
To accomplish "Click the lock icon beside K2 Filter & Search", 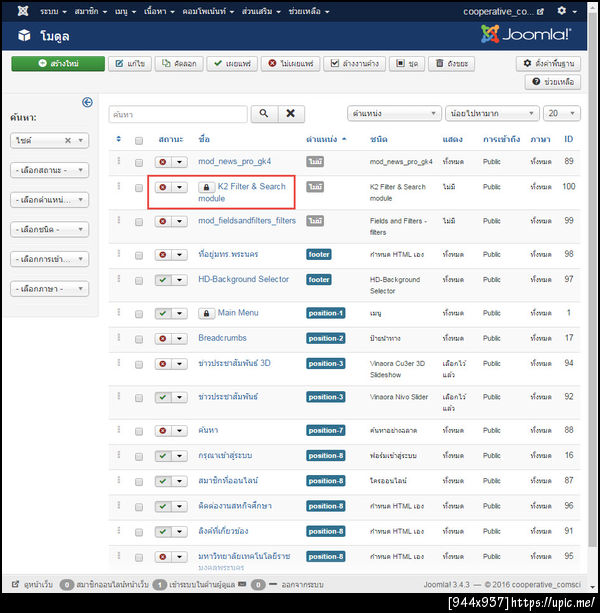I will point(206,187).
